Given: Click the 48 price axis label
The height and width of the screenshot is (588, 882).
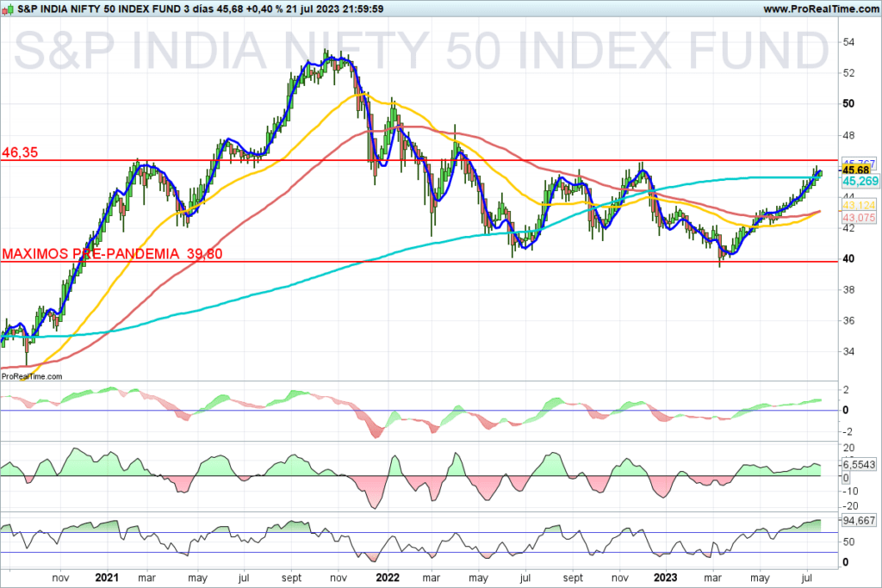Looking at the screenshot, I should pyautogui.click(x=848, y=135).
